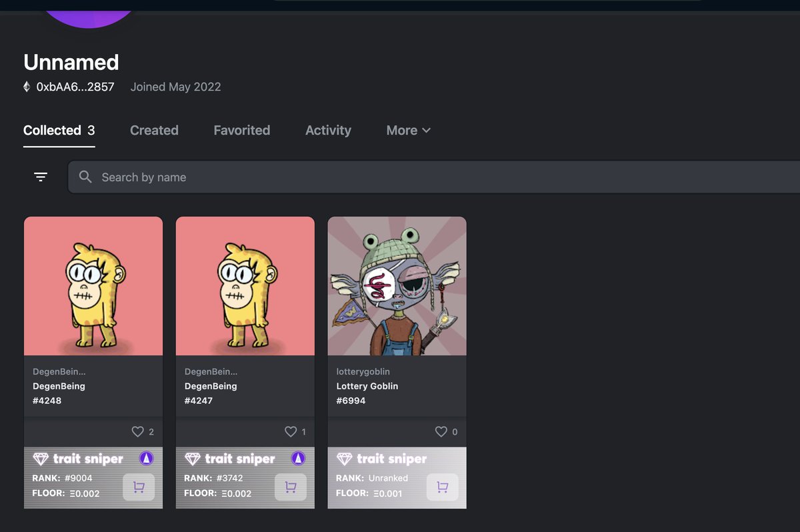
Task: Click trait sniper diamond logo under #4248
Action: click(x=41, y=459)
